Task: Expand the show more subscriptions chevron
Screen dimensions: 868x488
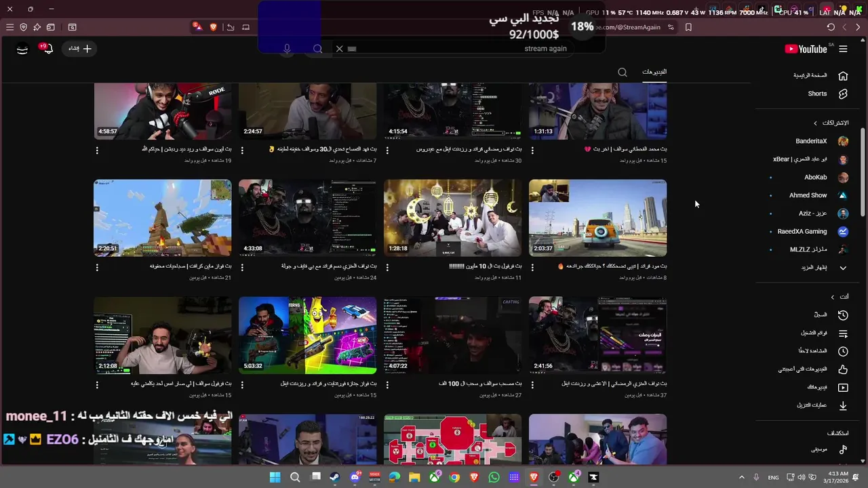Action: pos(843,268)
